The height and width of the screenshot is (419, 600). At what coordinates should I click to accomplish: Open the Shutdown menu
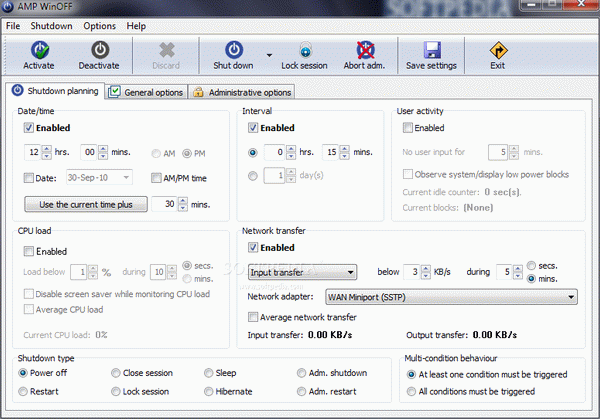(51, 26)
